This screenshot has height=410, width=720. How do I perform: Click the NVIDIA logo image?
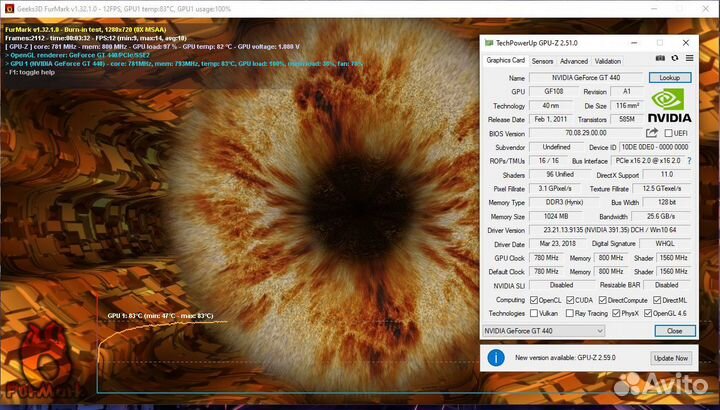[x=669, y=104]
